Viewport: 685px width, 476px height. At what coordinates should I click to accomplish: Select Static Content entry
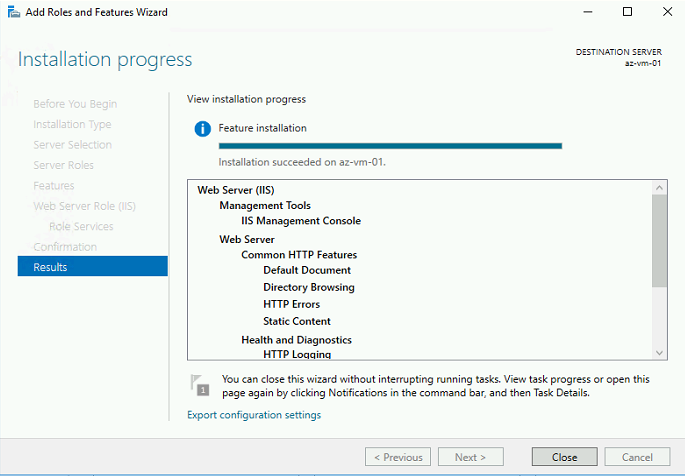coord(297,321)
